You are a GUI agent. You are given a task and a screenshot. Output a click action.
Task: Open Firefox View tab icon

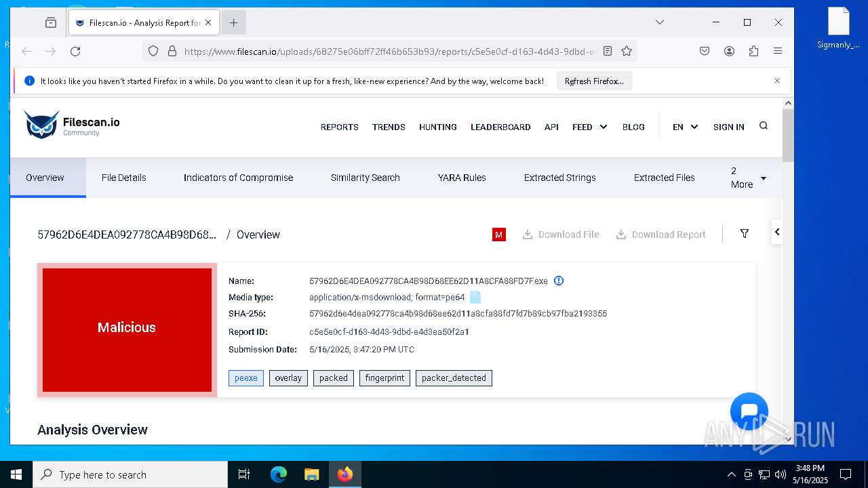click(51, 22)
